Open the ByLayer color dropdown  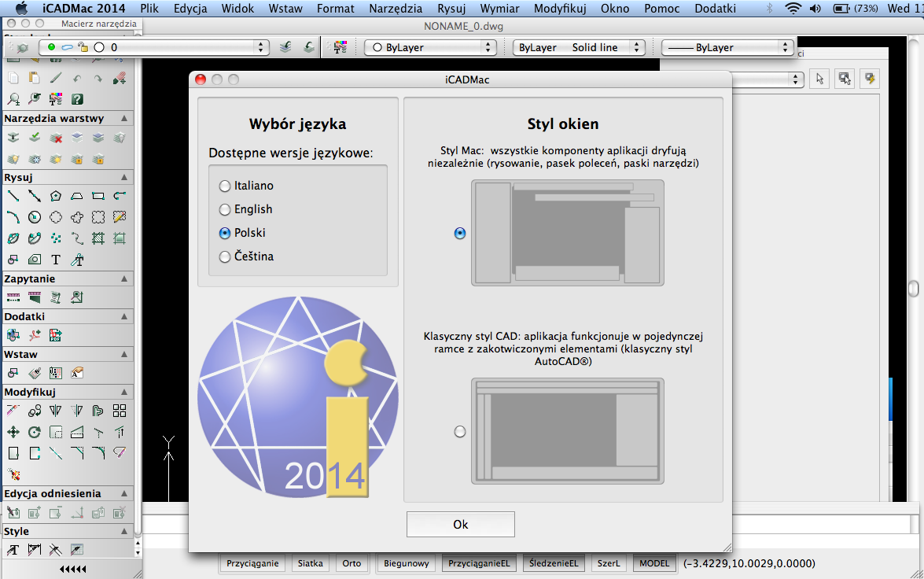click(x=430, y=47)
